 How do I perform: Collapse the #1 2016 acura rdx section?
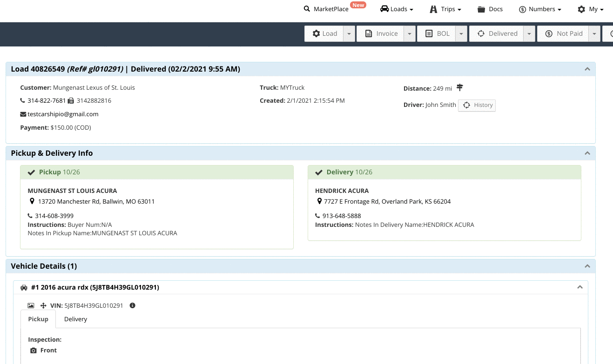point(580,287)
